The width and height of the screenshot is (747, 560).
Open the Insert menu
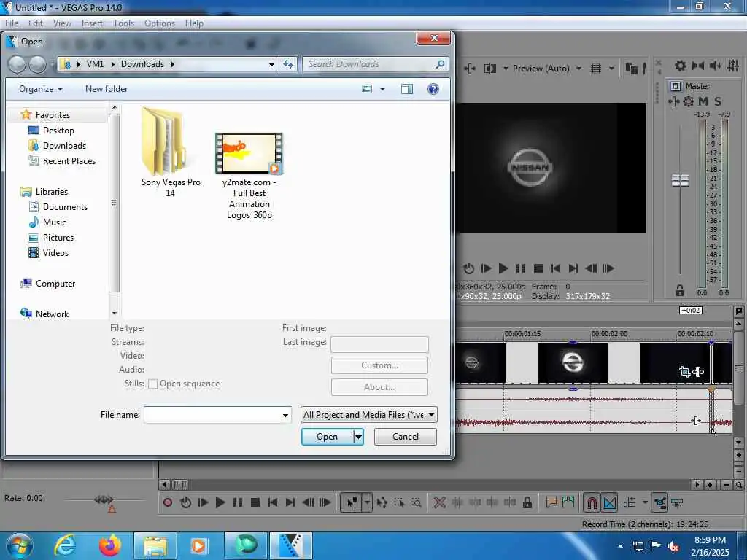pos(92,23)
